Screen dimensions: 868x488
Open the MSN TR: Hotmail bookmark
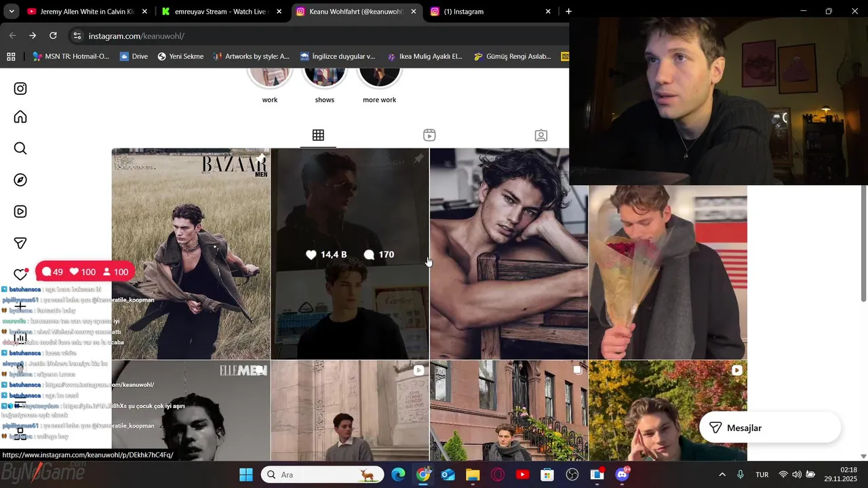pos(71,56)
